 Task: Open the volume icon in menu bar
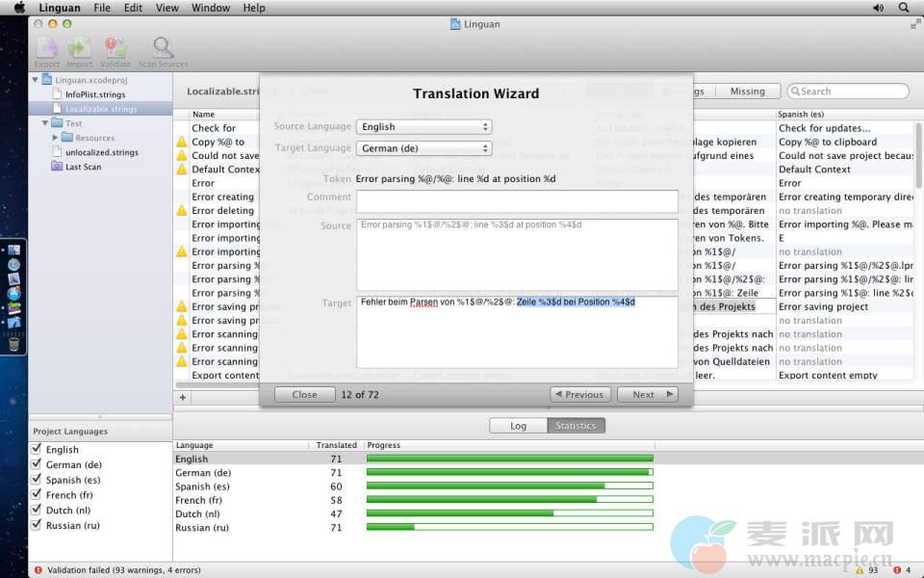click(878, 8)
